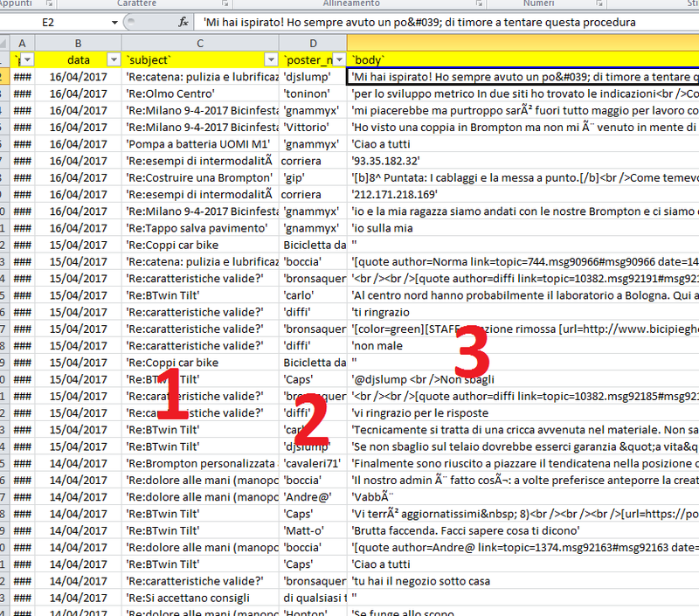Select the body cell 'io e la mia ragazza'
The width and height of the screenshot is (699, 616).
(x=523, y=211)
